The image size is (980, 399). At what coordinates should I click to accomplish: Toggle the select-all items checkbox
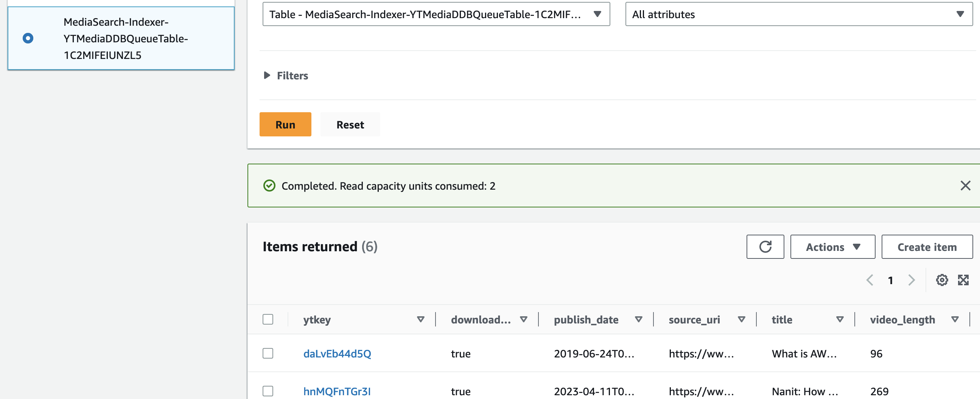(x=268, y=320)
